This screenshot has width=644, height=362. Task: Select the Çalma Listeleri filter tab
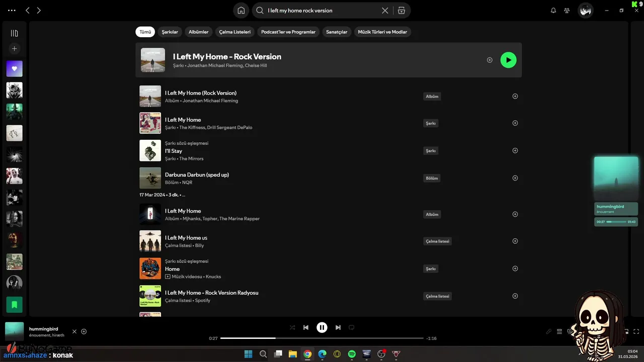point(235,32)
